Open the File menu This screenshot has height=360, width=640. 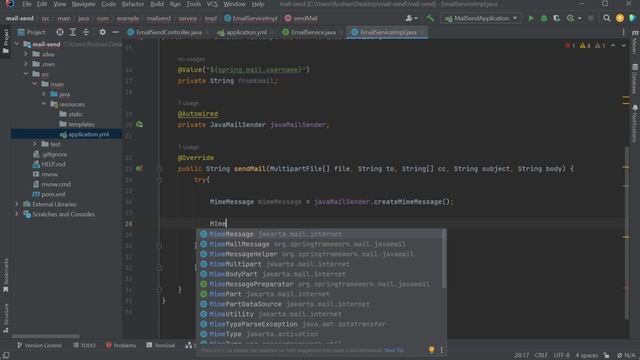[27, 4]
